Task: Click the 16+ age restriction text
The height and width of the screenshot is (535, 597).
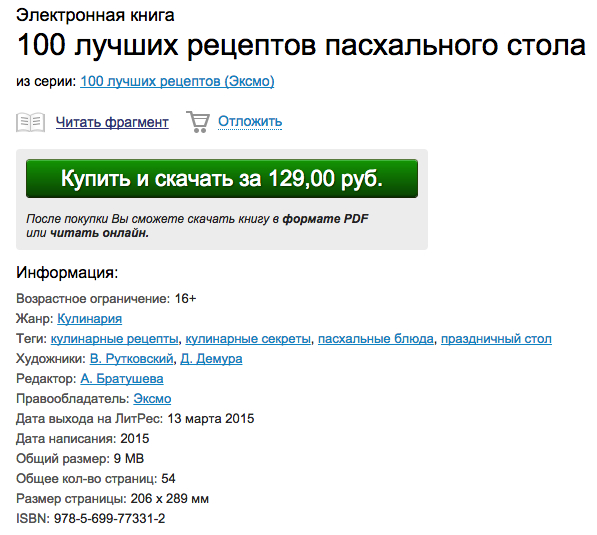Action: (x=185, y=299)
